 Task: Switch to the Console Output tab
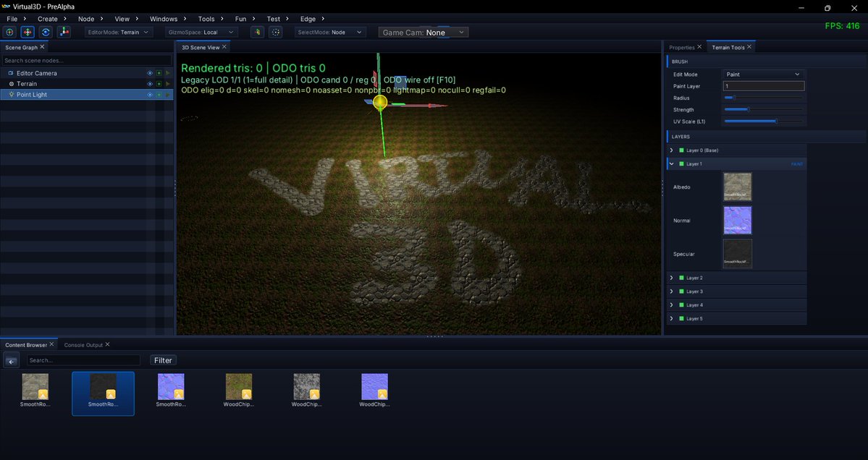(83, 344)
